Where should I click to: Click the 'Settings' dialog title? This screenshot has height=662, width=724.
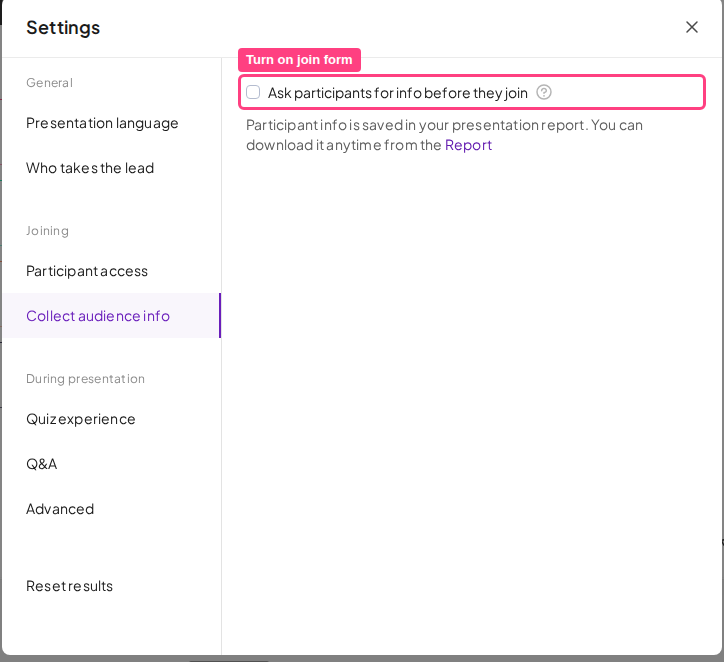coord(63,28)
